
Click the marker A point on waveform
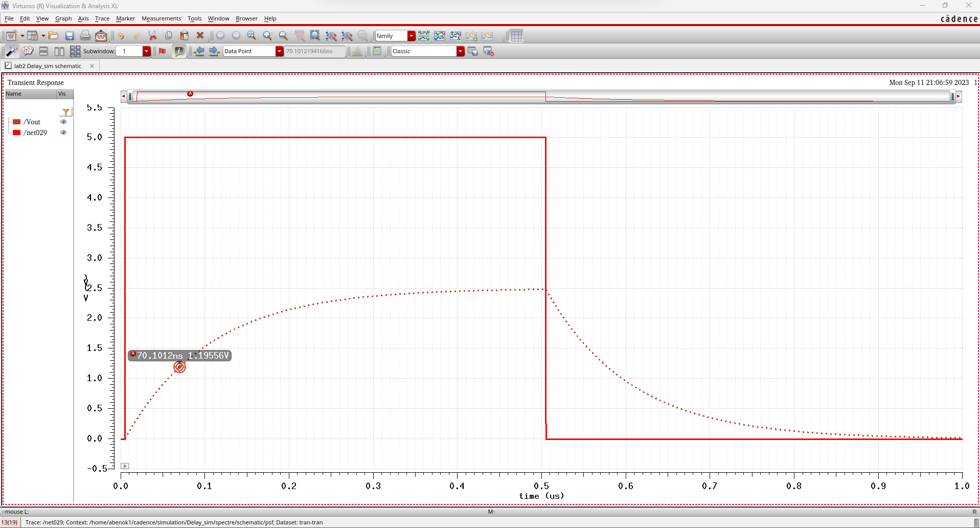[179, 367]
